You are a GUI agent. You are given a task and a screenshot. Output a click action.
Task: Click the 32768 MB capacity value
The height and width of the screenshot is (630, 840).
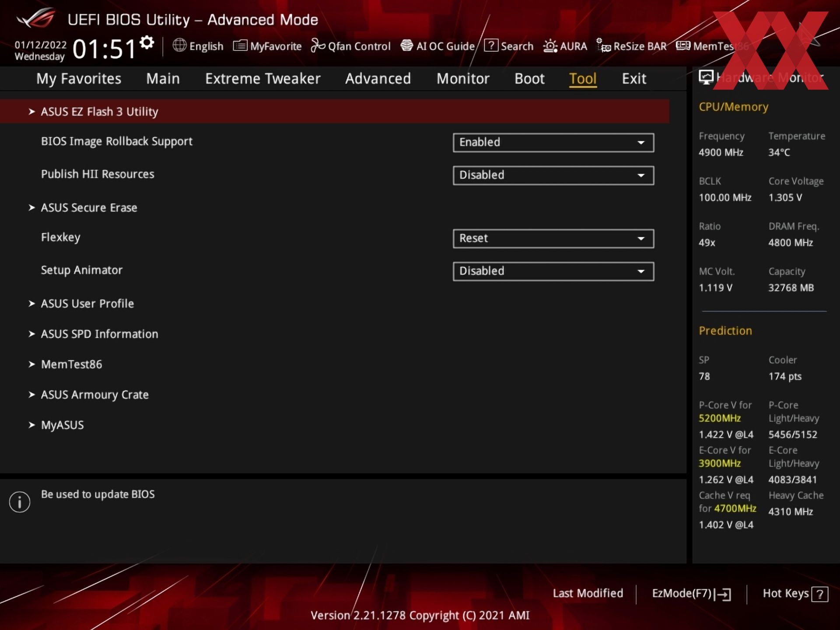(791, 288)
